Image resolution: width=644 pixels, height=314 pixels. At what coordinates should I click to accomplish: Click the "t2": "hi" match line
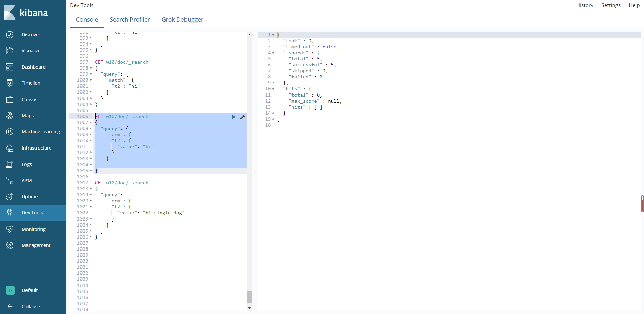[126, 86]
